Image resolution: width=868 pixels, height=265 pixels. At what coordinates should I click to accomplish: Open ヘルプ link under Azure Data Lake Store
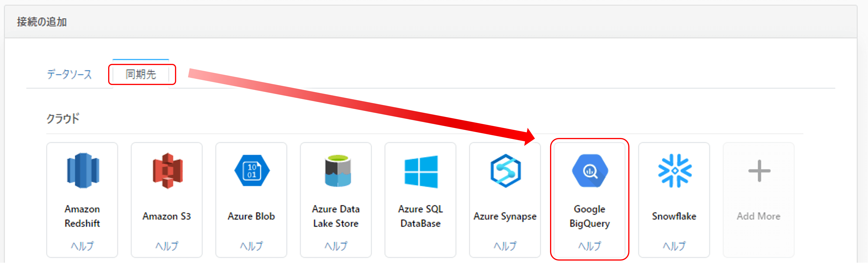point(336,246)
